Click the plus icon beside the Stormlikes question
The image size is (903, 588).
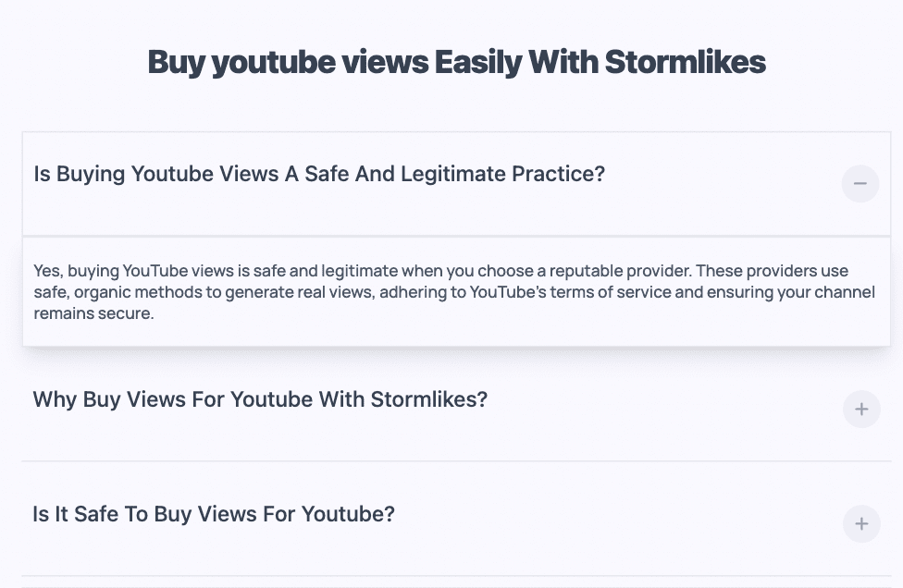(860, 409)
